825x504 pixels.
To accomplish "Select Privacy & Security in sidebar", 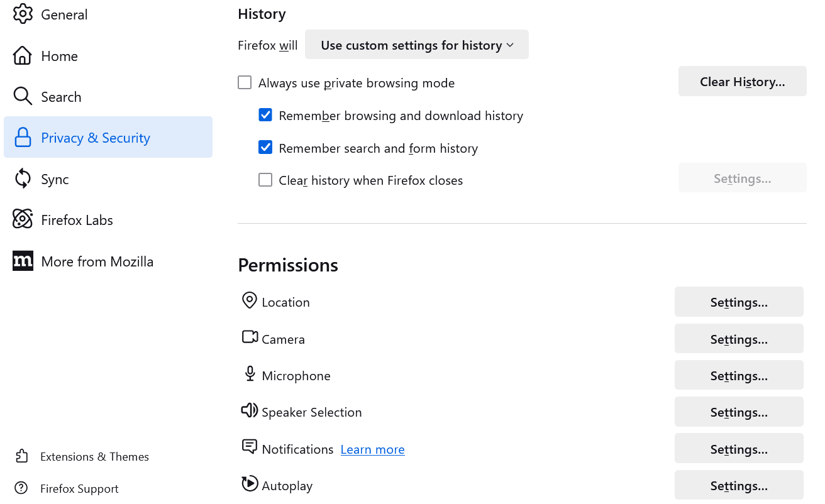I will coord(96,138).
